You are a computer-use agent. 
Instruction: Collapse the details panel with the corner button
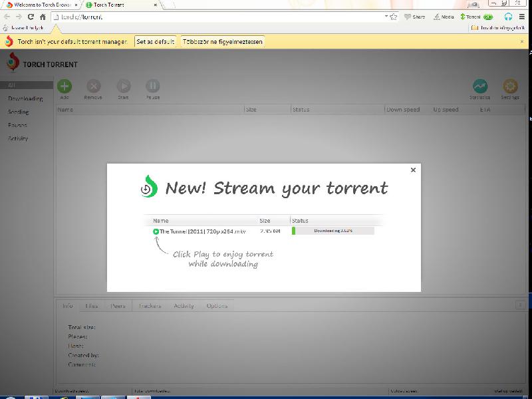520,305
